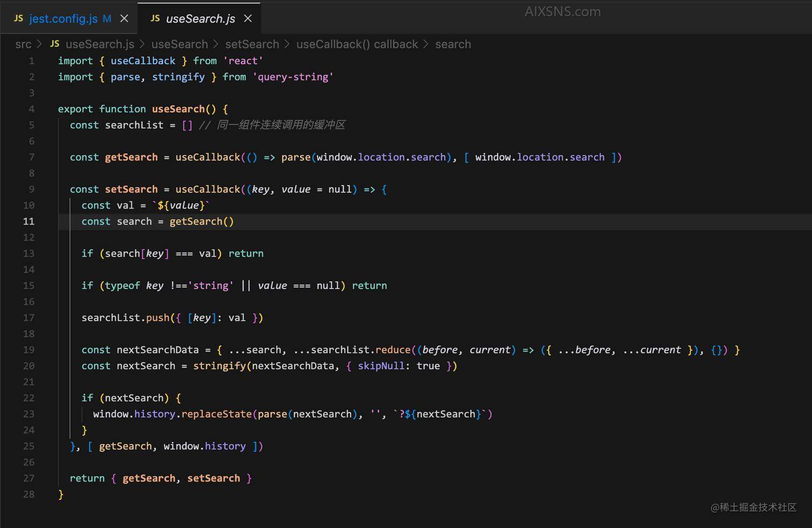Click the JS file icon in the breadcrumb

pos(55,44)
